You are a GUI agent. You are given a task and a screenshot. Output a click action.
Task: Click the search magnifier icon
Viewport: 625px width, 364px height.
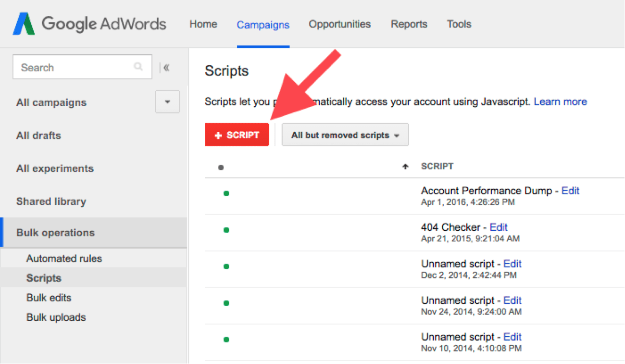(x=138, y=67)
